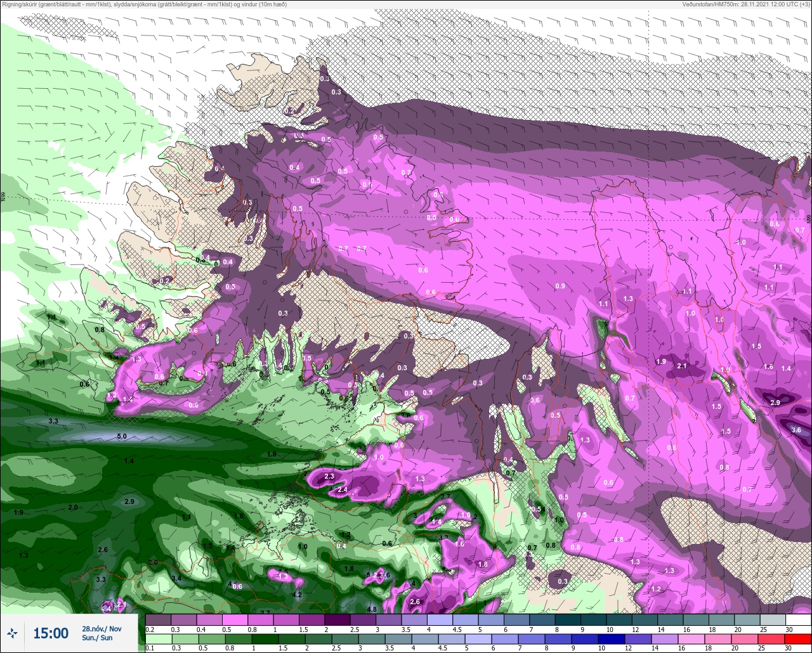Screen dimensions: 812x653
Task: Click the 4.8 rain value on map
Action: 372,609
